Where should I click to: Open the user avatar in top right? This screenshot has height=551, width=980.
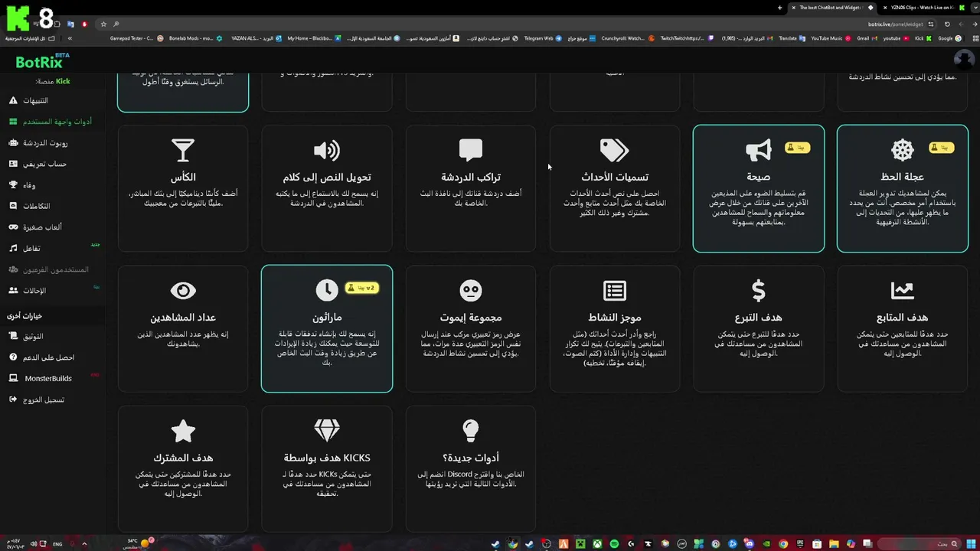tap(964, 59)
